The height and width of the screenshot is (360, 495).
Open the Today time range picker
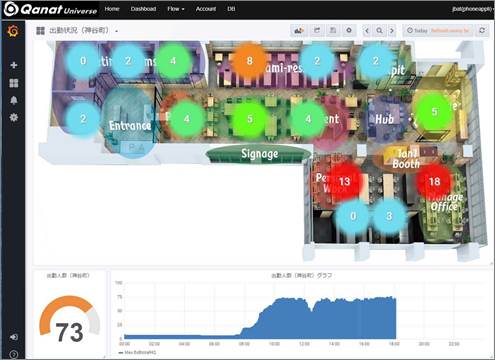coord(438,31)
